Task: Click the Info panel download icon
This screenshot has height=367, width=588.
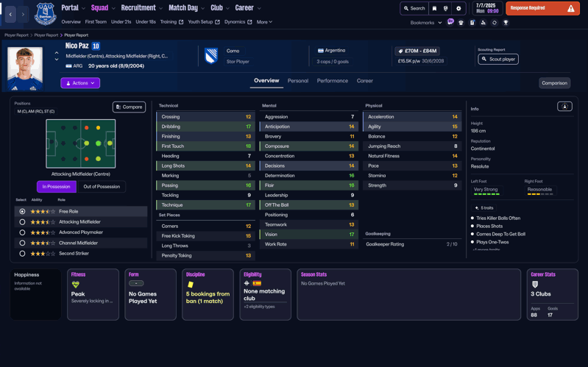Action: pos(564,107)
